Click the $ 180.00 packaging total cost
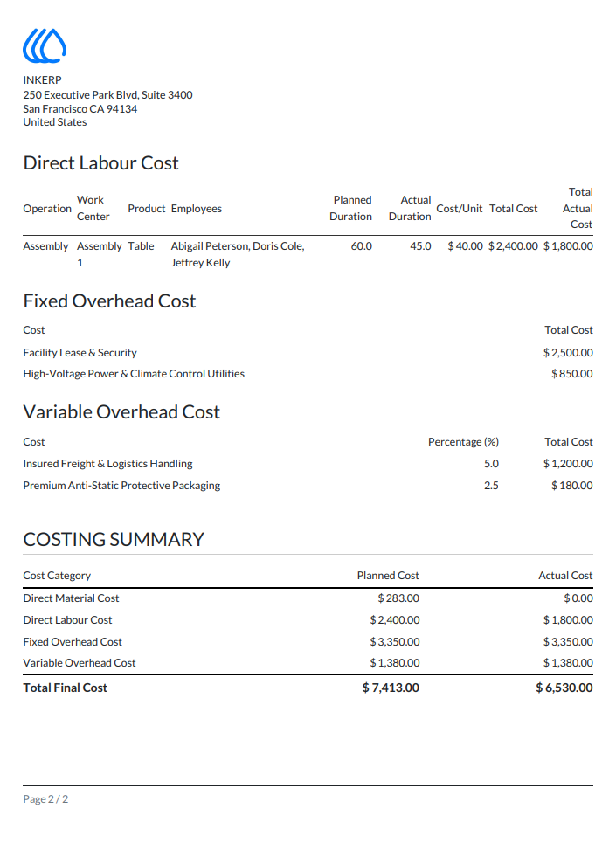The image size is (616, 843). pos(572,486)
